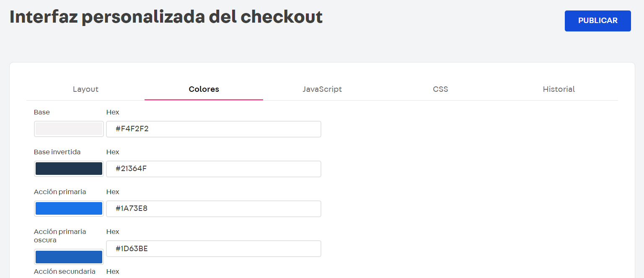Select the hex field containing #F4F2F2

click(214, 129)
